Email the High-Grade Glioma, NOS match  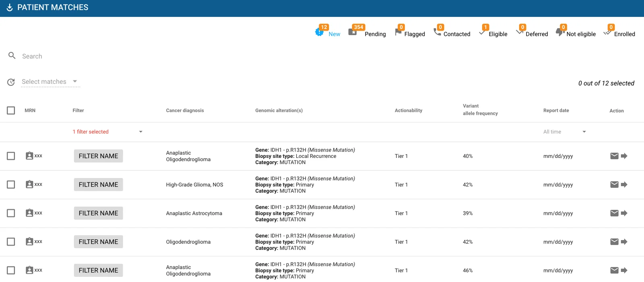(x=614, y=185)
